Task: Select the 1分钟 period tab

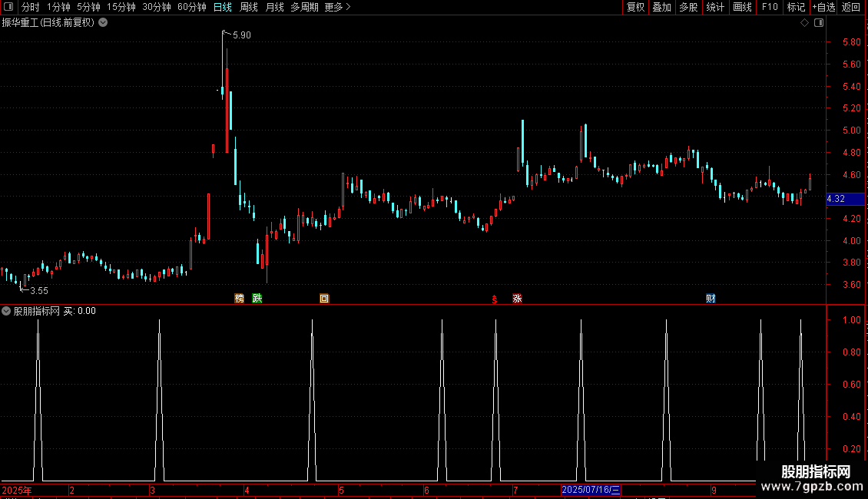Action: [58, 7]
